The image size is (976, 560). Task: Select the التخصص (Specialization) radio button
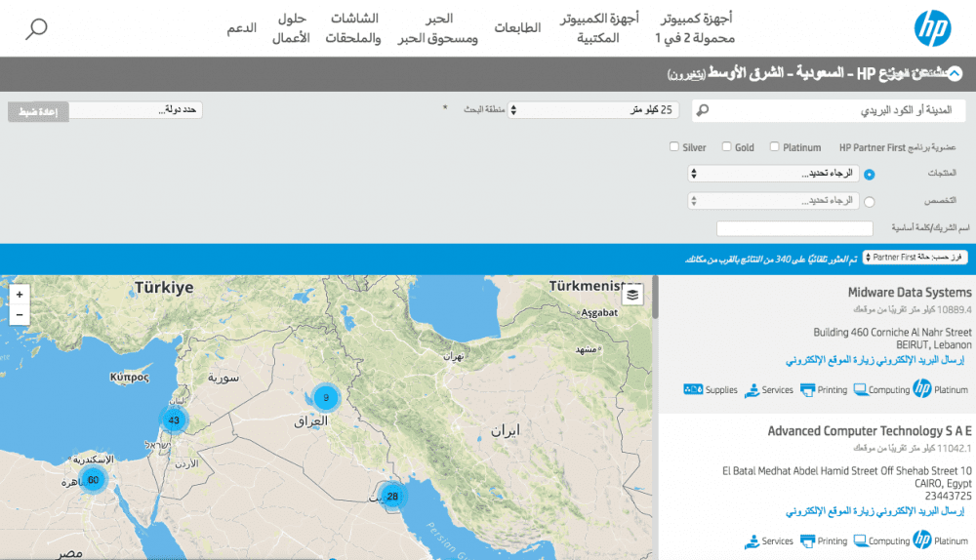click(870, 202)
